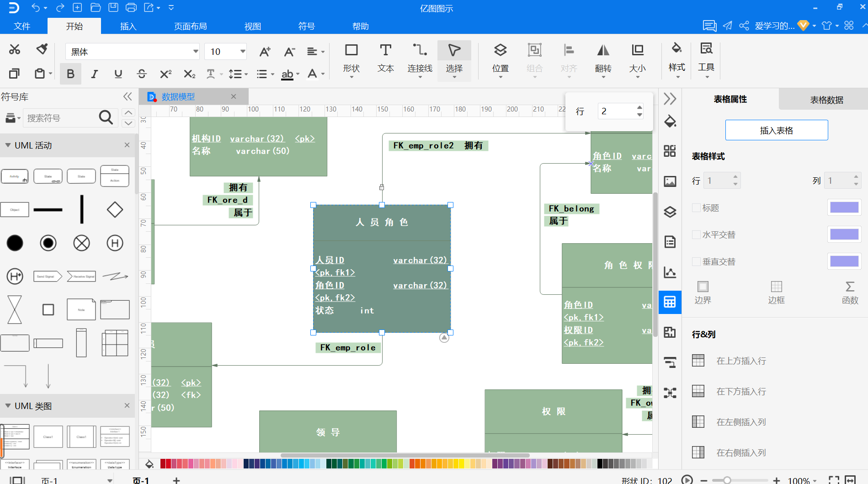This screenshot has height=484, width=868.
Task: Click 在右侧插入列
Action: [x=729, y=452]
